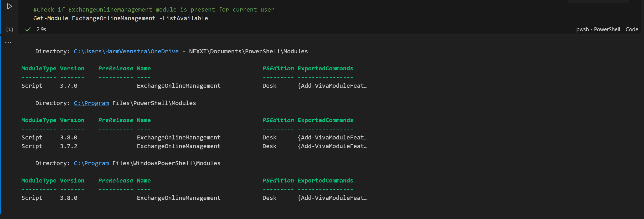This screenshot has width=644, height=219.
Task: Open C:\Program link before Files\PowerShell\Modules
Action: pos(91,103)
